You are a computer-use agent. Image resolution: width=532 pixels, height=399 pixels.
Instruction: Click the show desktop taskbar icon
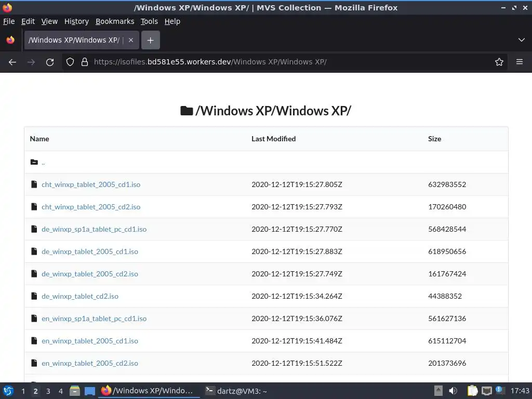click(x=90, y=391)
